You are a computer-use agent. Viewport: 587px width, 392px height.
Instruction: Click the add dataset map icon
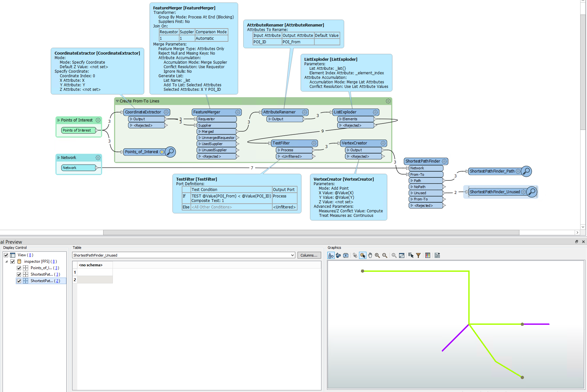437,255
